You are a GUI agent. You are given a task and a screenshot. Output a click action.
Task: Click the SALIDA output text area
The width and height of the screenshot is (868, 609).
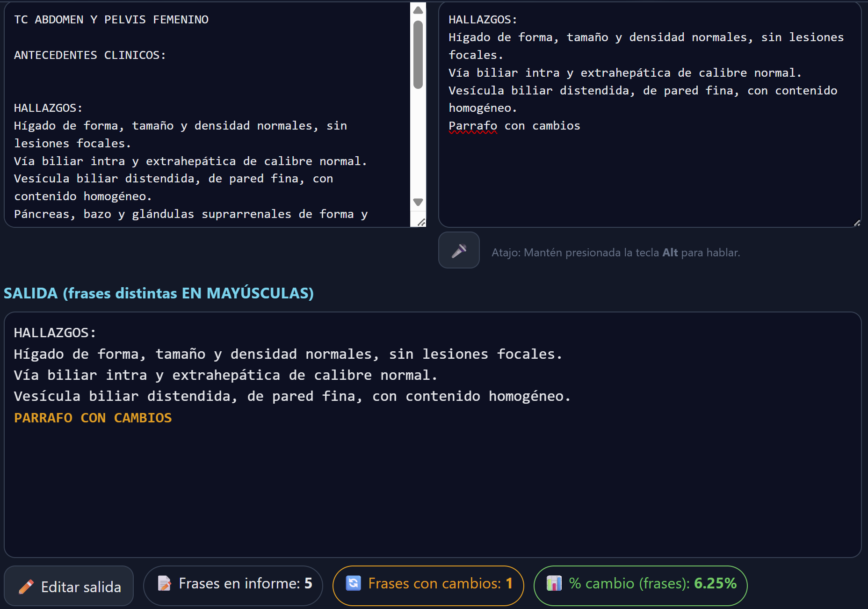[432, 486]
